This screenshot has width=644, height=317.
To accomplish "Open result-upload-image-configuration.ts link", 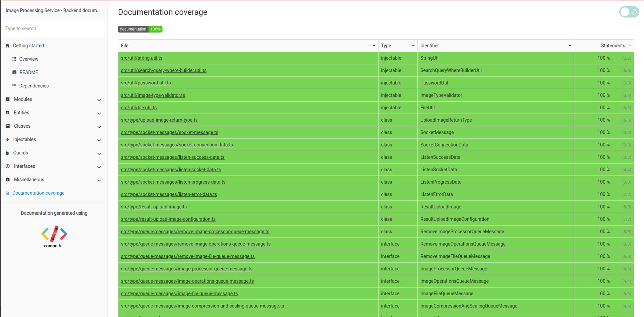I will (168, 219).
